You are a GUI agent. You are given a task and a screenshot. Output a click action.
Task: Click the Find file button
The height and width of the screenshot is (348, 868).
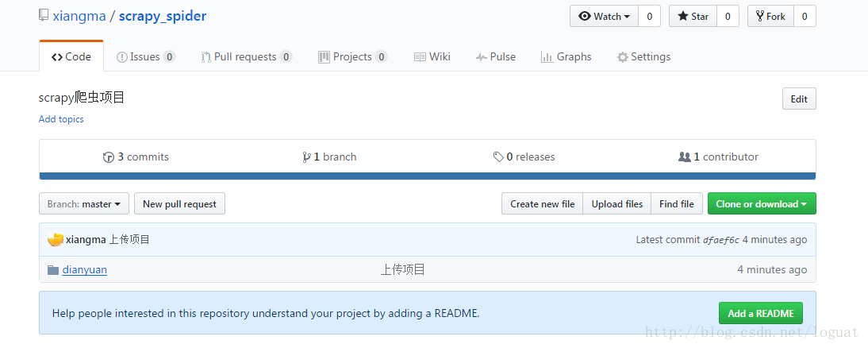point(677,203)
